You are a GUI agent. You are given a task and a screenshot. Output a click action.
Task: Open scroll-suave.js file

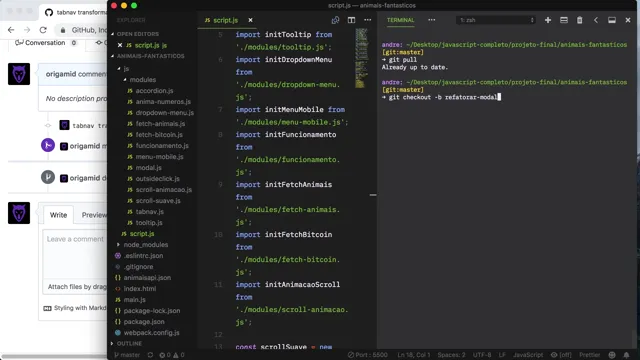click(x=158, y=201)
